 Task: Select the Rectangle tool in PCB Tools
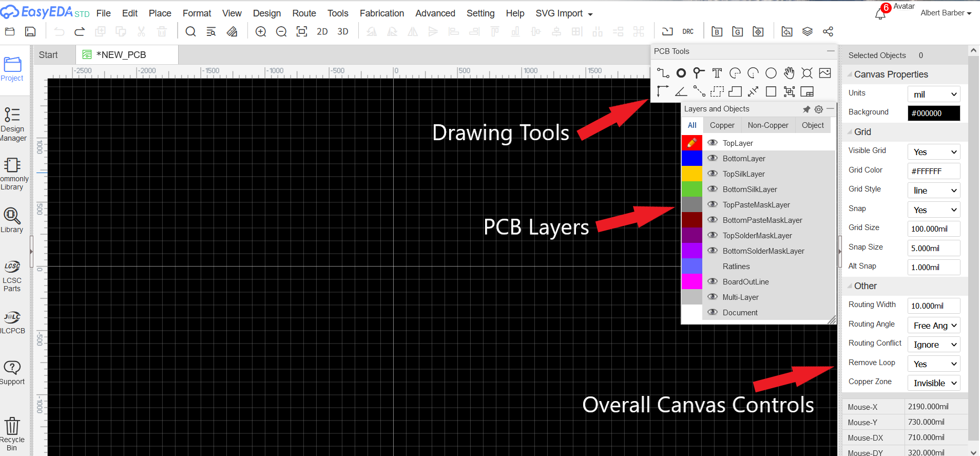(x=771, y=91)
